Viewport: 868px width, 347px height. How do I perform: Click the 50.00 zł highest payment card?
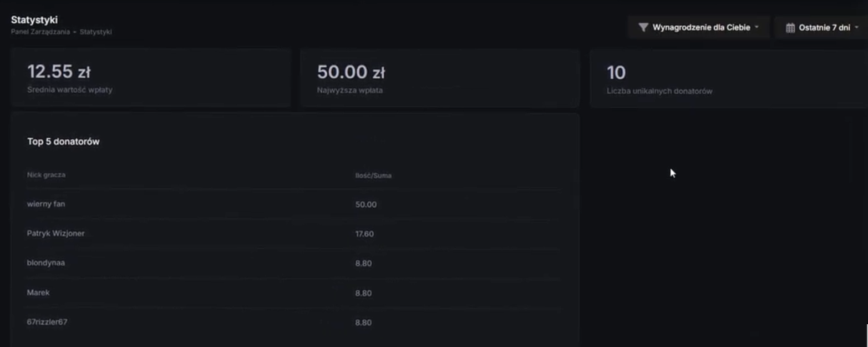440,78
